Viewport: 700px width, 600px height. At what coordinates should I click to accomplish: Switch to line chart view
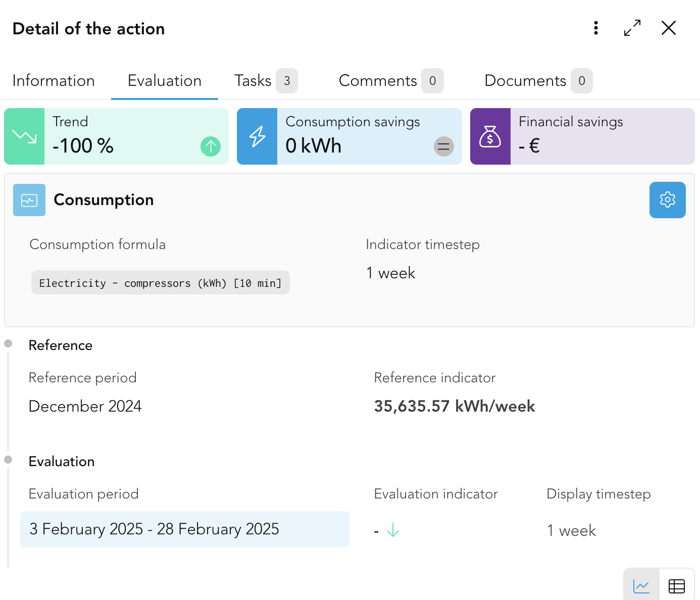(x=641, y=586)
